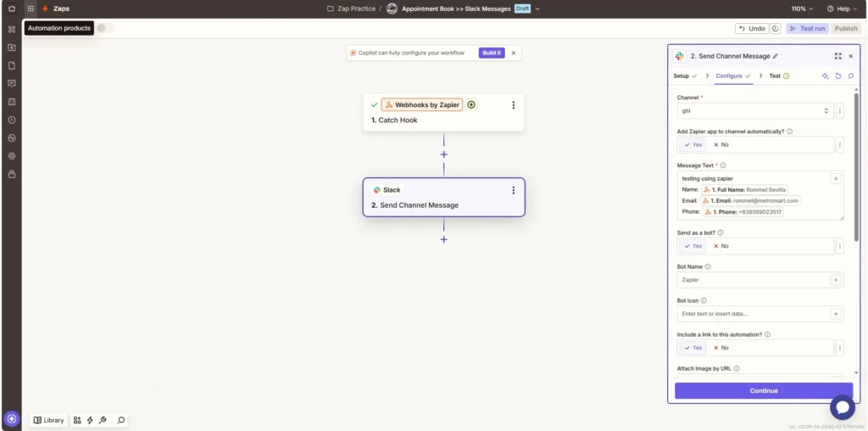Open the activity pulse icon in sidebar
This screenshot has width=868, height=431.
click(x=12, y=138)
